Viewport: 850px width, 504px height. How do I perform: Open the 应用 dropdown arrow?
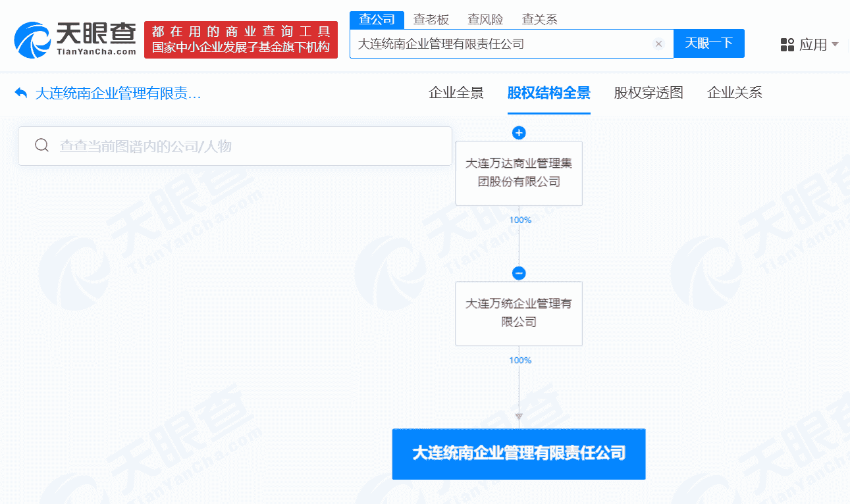836,45
